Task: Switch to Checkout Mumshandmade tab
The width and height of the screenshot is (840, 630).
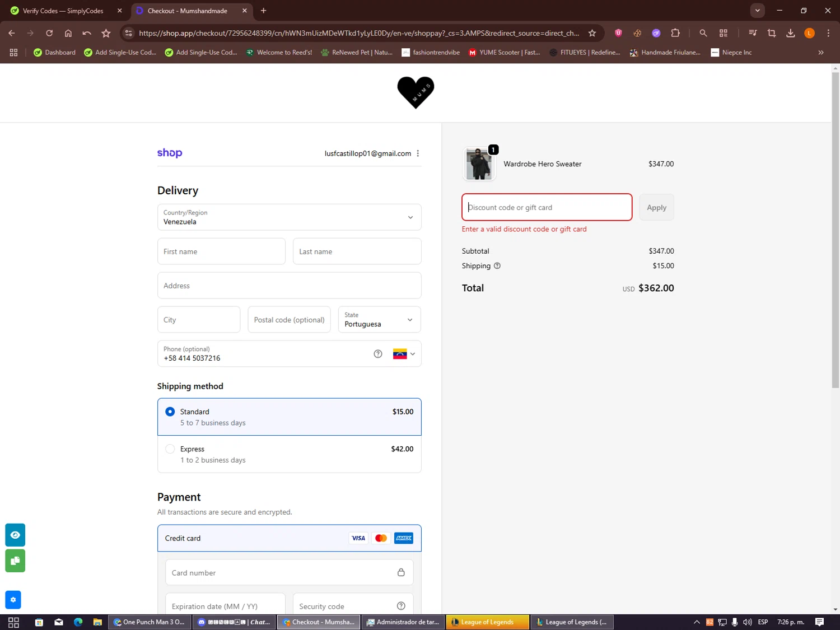Action: point(191,11)
